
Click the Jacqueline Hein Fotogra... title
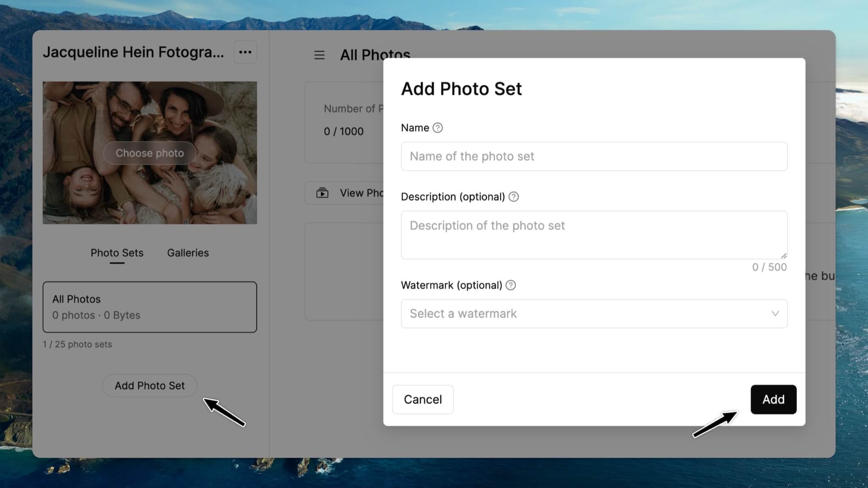click(134, 52)
